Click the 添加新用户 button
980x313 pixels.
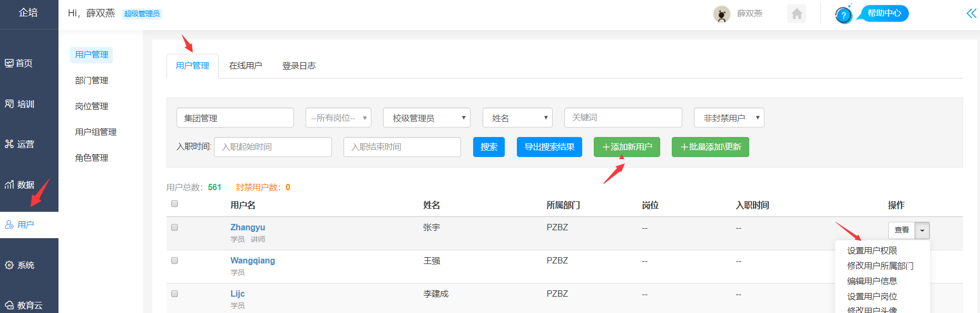626,147
